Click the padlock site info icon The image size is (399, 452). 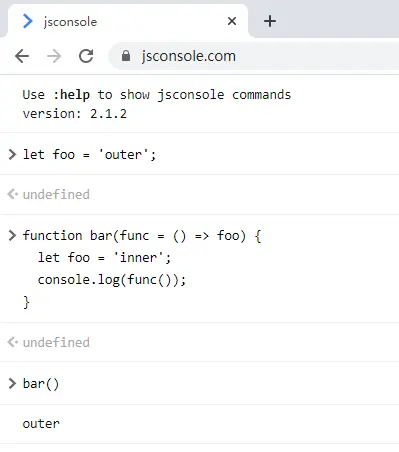tap(126, 56)
